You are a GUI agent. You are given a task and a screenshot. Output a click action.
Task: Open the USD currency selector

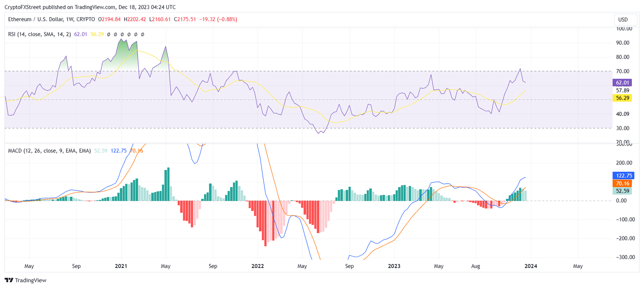tap(625, 19)
